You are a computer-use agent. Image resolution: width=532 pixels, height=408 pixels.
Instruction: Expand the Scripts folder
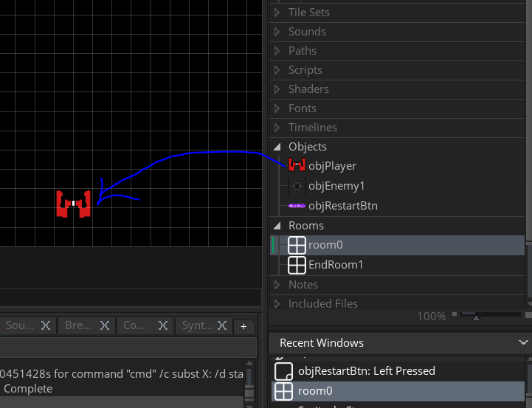coord(277,70)
